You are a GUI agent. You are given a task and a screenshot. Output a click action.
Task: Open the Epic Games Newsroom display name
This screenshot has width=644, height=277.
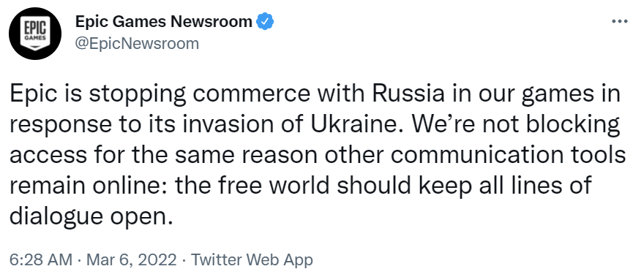pos(163,21)
